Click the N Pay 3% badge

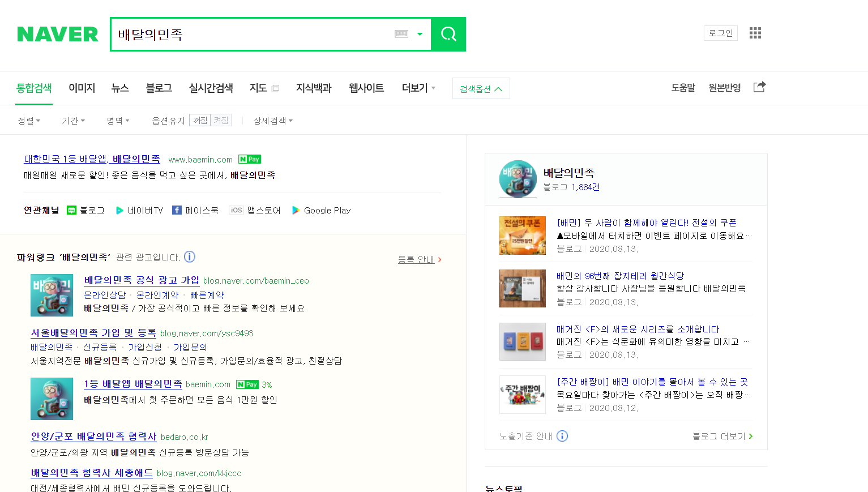(254, 384)
